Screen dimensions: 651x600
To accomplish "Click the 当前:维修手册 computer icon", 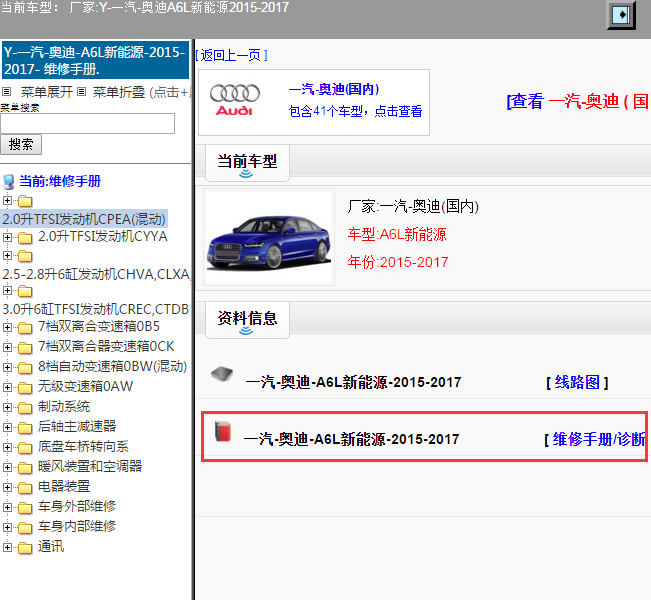I will (x=8, y=182).
